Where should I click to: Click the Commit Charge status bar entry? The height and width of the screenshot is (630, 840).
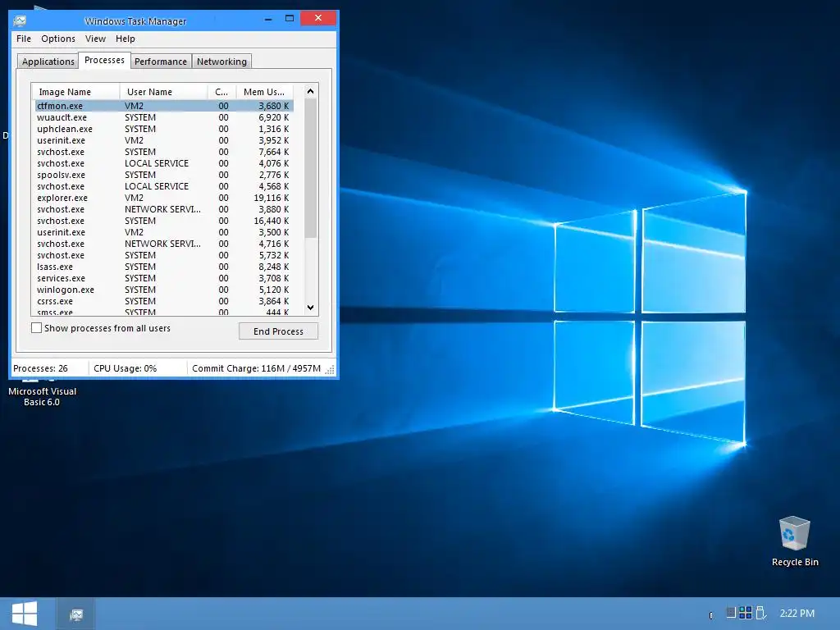256,368
